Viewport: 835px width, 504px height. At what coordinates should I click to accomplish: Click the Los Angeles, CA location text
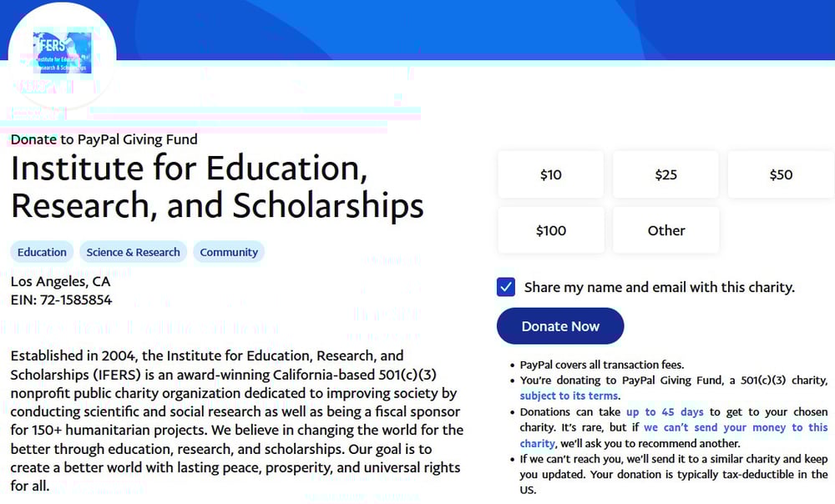pos(60,282)
